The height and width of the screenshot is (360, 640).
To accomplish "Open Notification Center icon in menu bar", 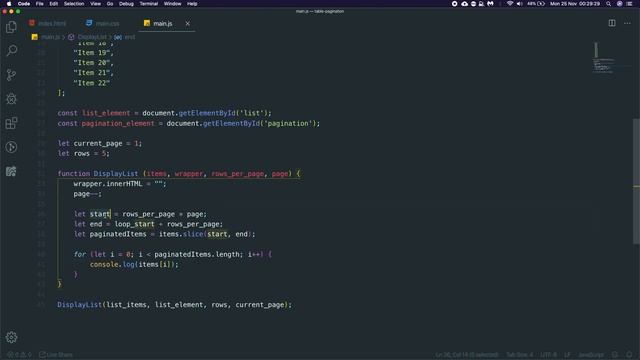I will click(x=630, y=4).
